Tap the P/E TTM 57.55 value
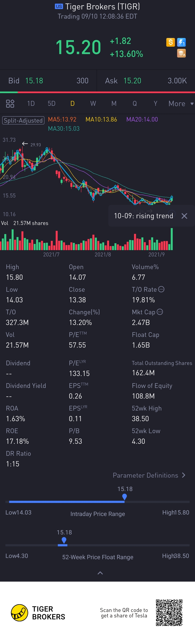Image resolution: width=195 pixels, height=644 pixels. (x=77, y=345)
